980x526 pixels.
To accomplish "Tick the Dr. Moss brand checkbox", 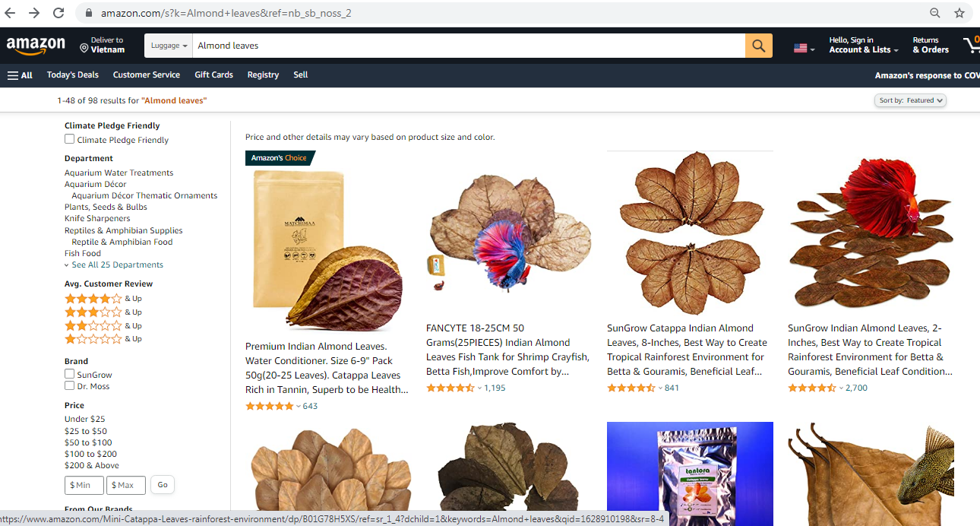I will coord(69,385).
